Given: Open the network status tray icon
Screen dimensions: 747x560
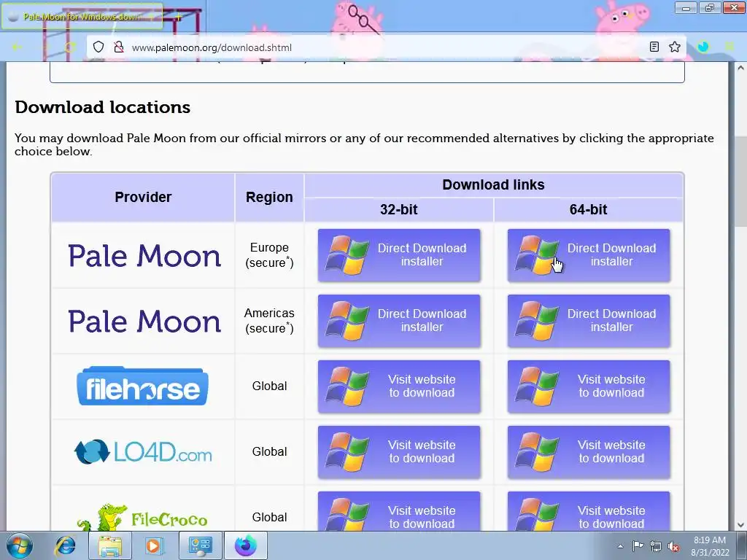Looking at the screenshot, I should coord(656,546).
